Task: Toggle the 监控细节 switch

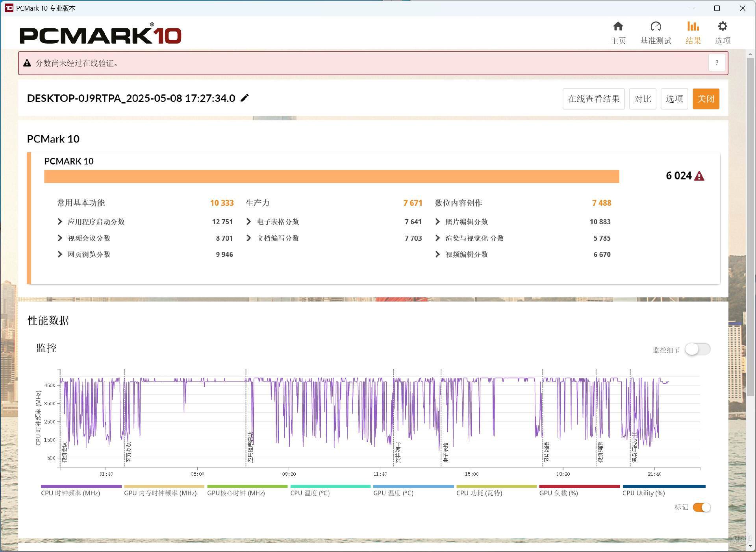Action: click(697, 349)
